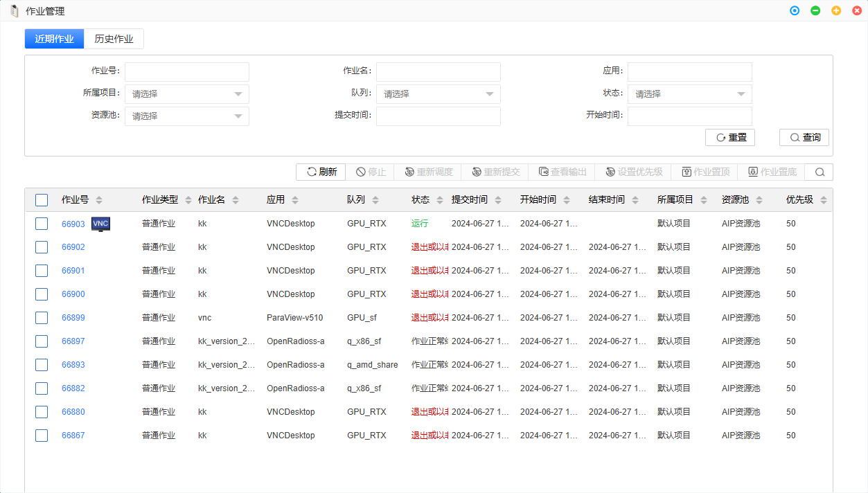Image resolution: width=868 pixels, height=493 pixels.
Task: Check the box for job 66901
Action: click(42, 271)
